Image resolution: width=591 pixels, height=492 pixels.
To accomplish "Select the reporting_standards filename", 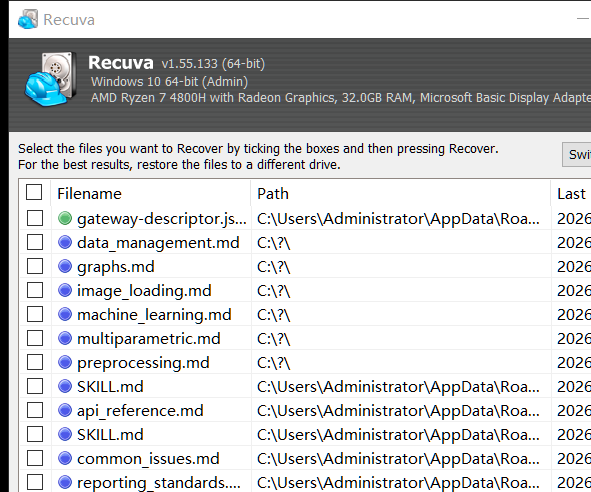I will [159, 483].
